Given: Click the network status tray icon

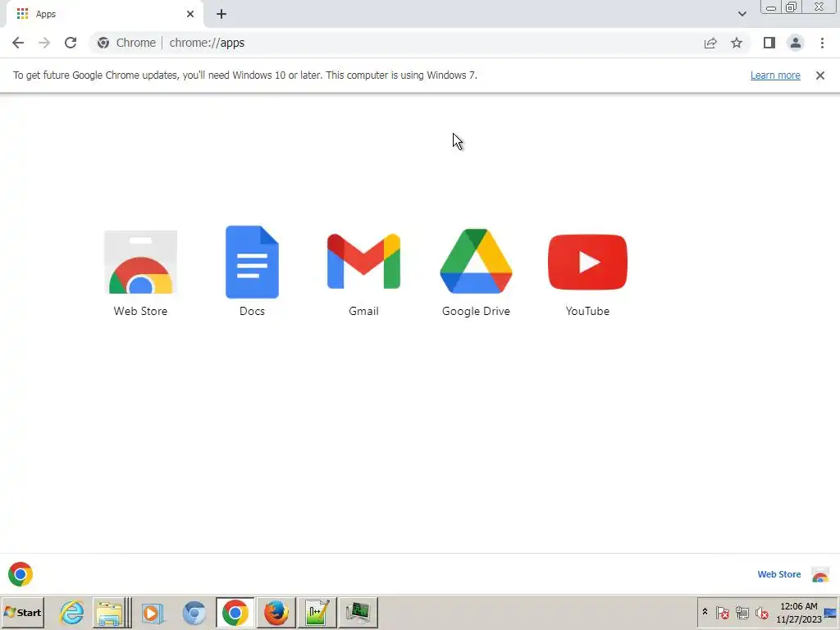Looking at the screenshot, I should pos(742,612).
